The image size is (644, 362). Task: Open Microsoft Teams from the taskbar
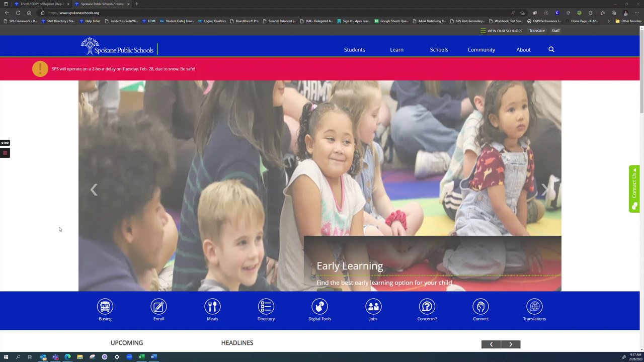(55, 357)
